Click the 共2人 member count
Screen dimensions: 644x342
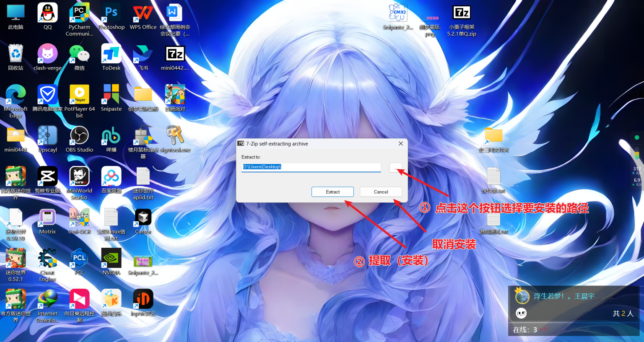pyautogui.click(x=623, y=313)
